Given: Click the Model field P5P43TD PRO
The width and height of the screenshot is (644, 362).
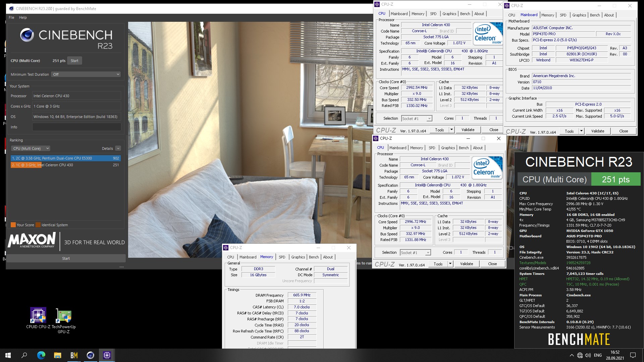Looking at the screenshot, I should 563,34.
